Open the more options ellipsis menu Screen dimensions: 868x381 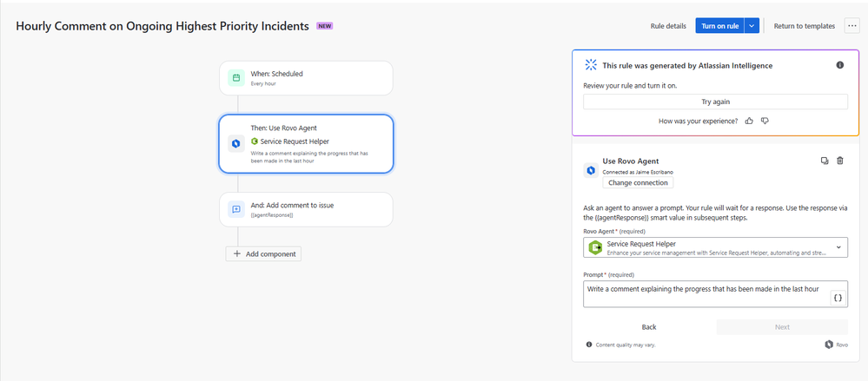point(852,26)
